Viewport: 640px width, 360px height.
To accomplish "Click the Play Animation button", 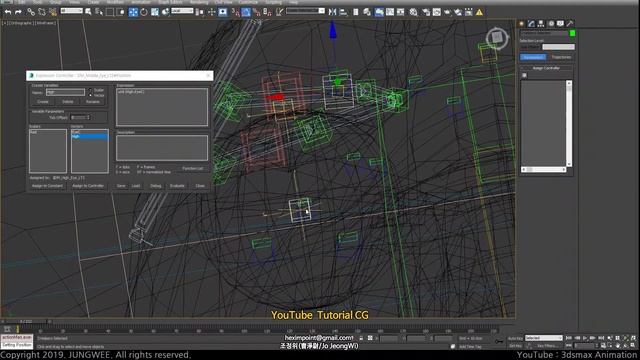I will pos(585,338).
